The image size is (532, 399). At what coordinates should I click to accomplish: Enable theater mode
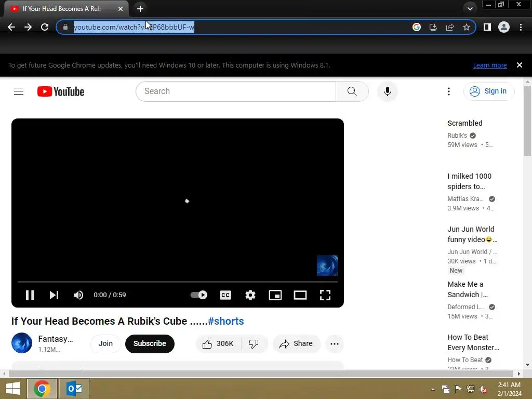(300, 295)
